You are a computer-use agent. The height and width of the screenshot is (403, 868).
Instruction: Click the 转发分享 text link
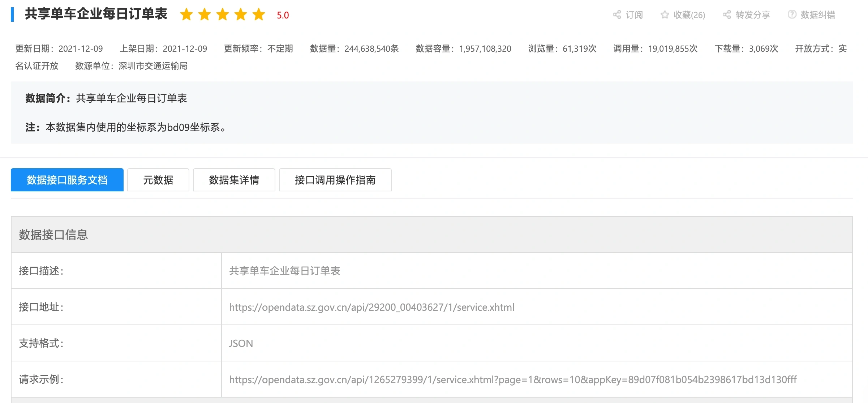coord(753,15)
